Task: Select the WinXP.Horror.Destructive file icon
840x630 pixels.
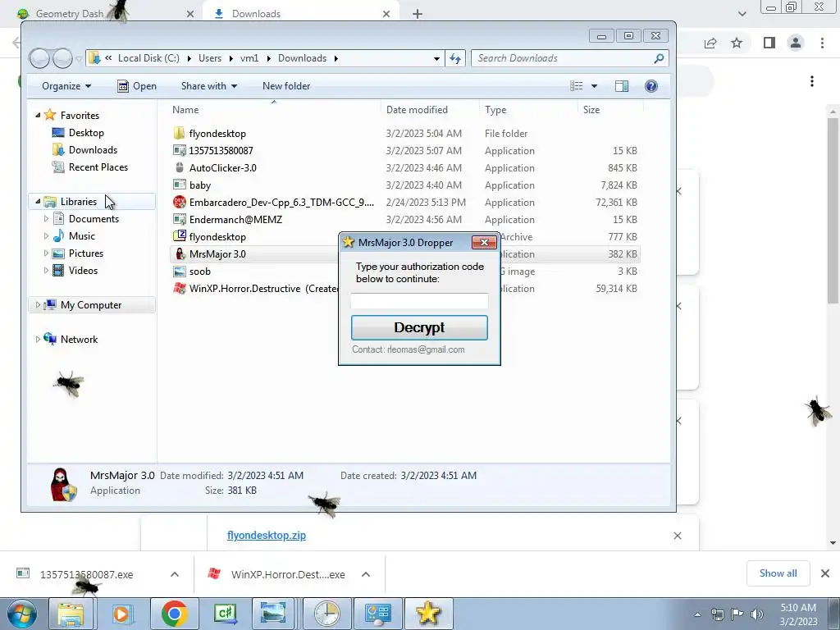Action: point(180,288)
